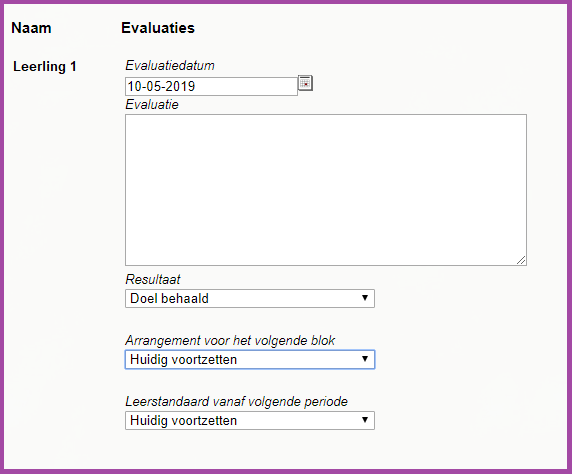This screenshot has height=474, width=572.
Task: Select the Leerling 1 row name
Action: pos(45,67)
